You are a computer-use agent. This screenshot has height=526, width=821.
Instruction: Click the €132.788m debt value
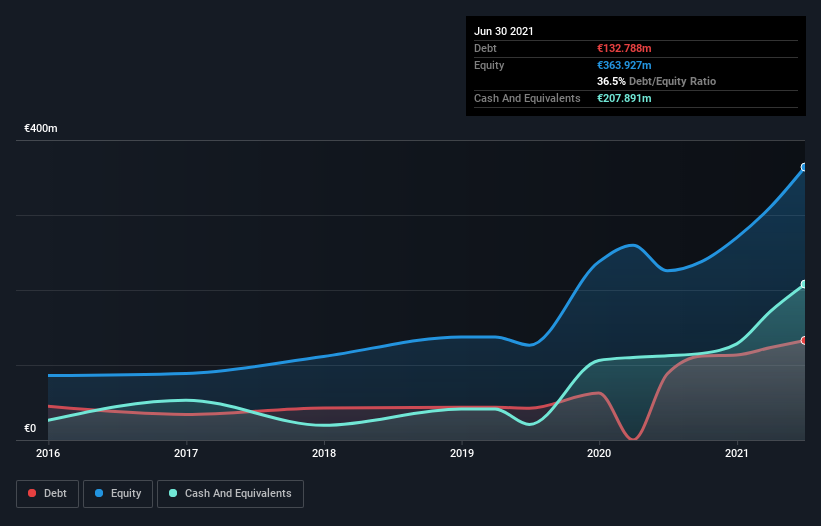(624, 48)
